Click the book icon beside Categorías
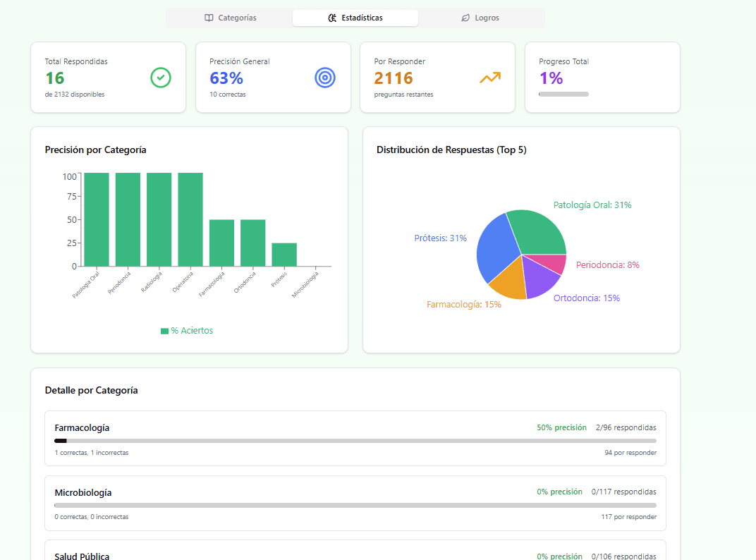756x560 pixels. (x=209, y=18)
